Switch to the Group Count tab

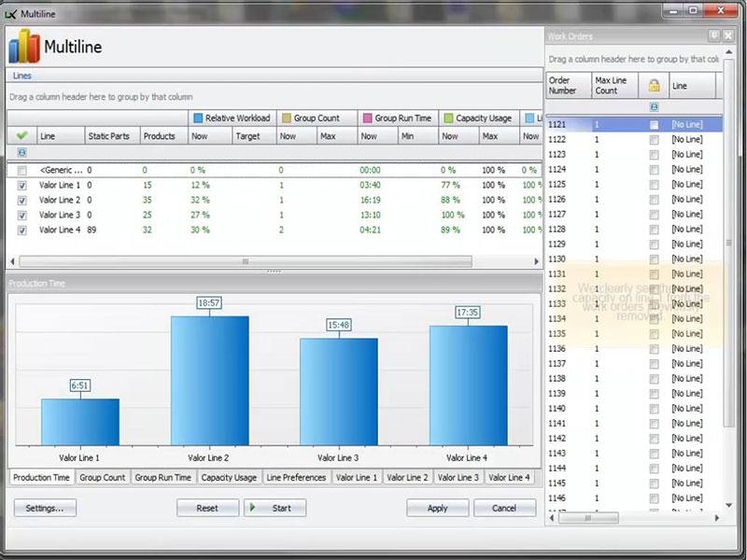[102, 478]
